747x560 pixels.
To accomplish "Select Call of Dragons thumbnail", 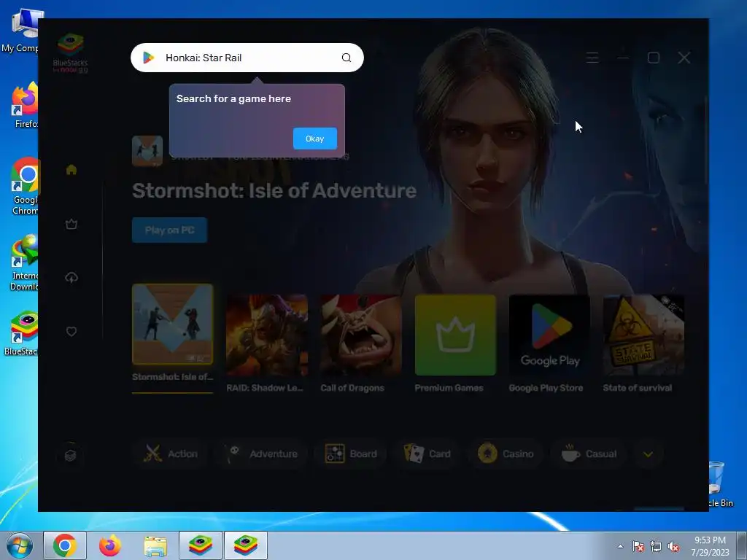I will (360, 335).
